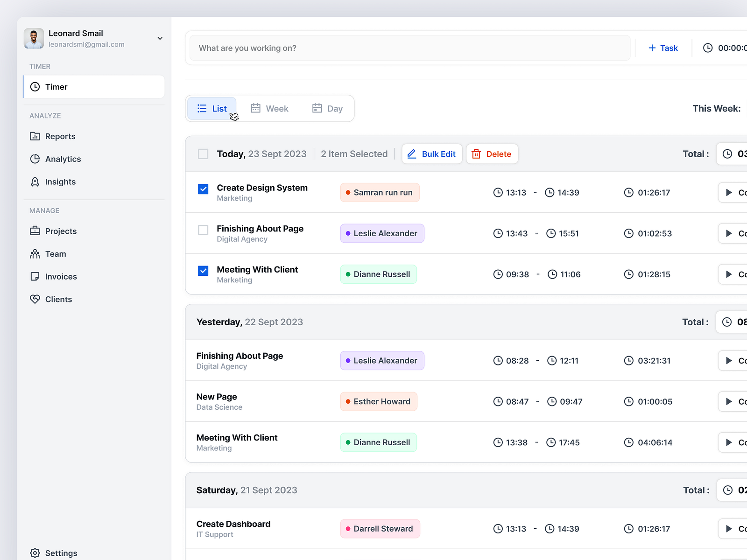The image size is (747, 560).
Task: Click the Bulk Edit button
Action: (x=431, y=154)
